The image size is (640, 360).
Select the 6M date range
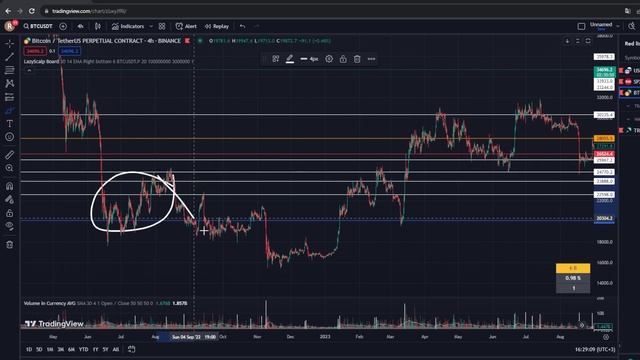point(71,349)
